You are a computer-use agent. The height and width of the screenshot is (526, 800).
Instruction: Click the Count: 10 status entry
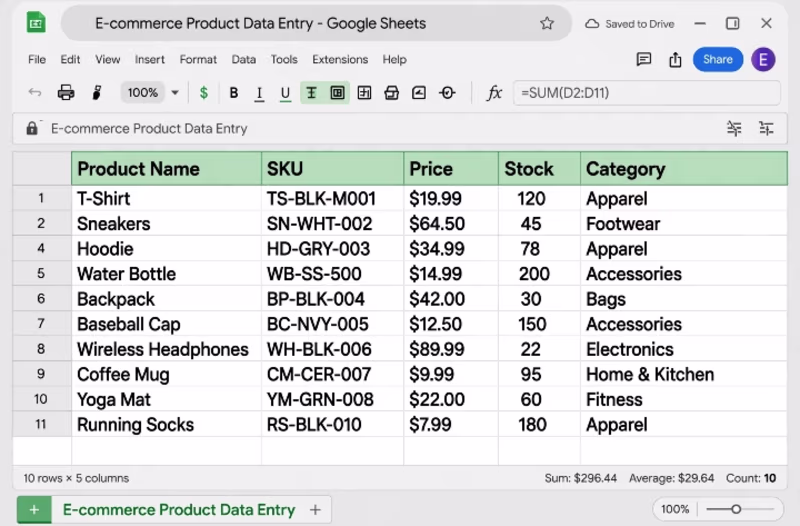751,479
